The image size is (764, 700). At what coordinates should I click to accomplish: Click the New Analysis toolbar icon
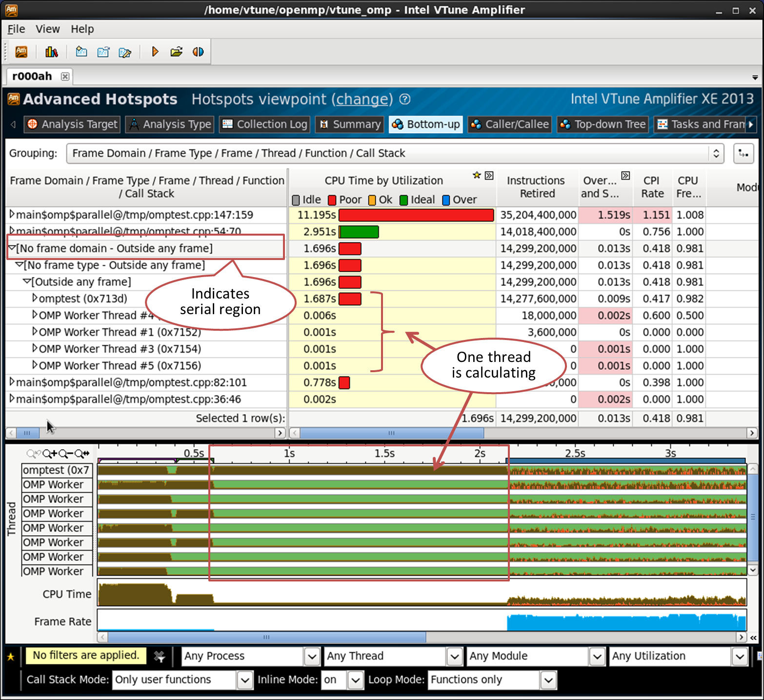(x=103, y=52)
